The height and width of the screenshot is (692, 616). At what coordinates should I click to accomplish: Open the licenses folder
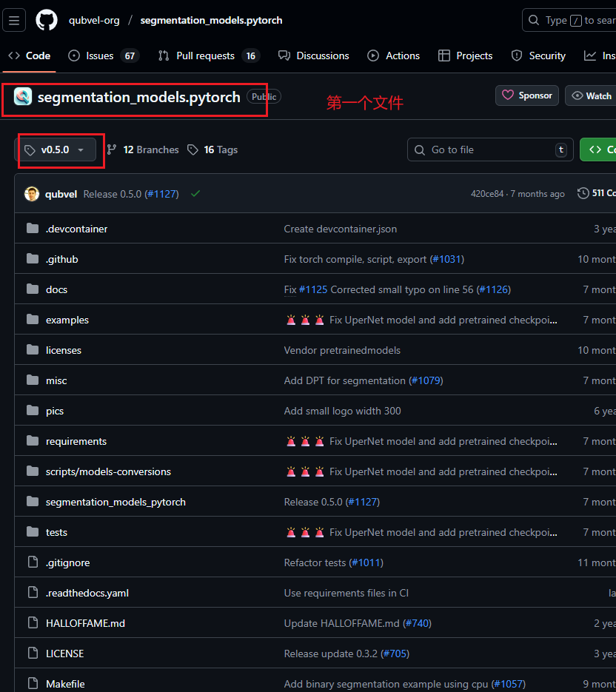tap(64, 350)
